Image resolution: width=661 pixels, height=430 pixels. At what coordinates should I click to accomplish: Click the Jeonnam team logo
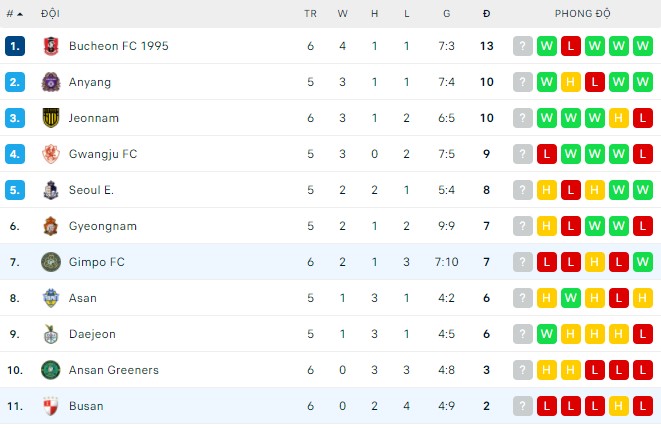tap(51, 118)
